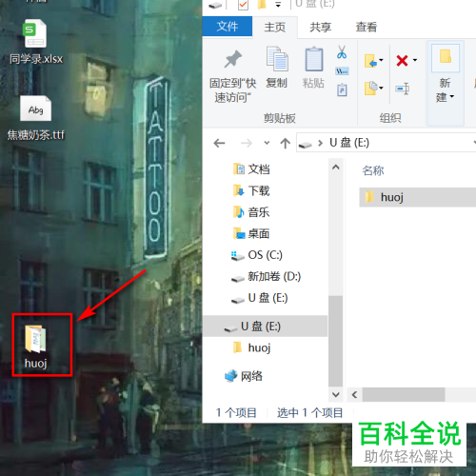Click the 新建 new folder button
476x476 pixels.
tap(446, 73)
